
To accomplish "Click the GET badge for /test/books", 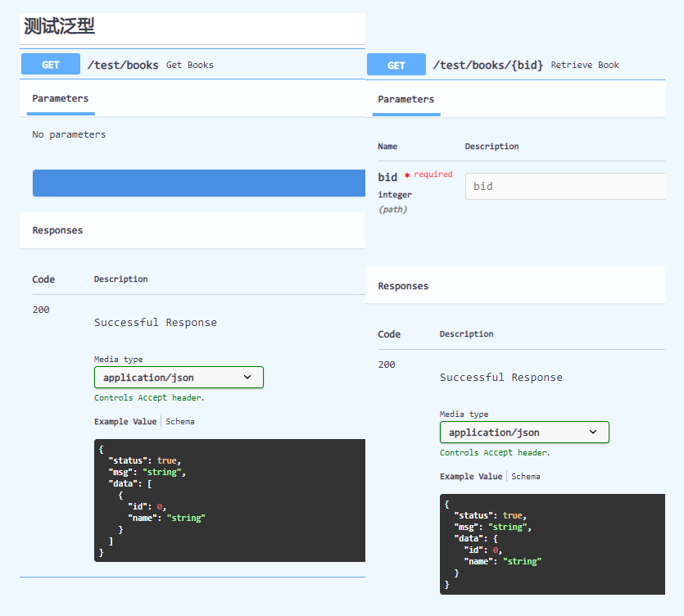I will point(51,65).
